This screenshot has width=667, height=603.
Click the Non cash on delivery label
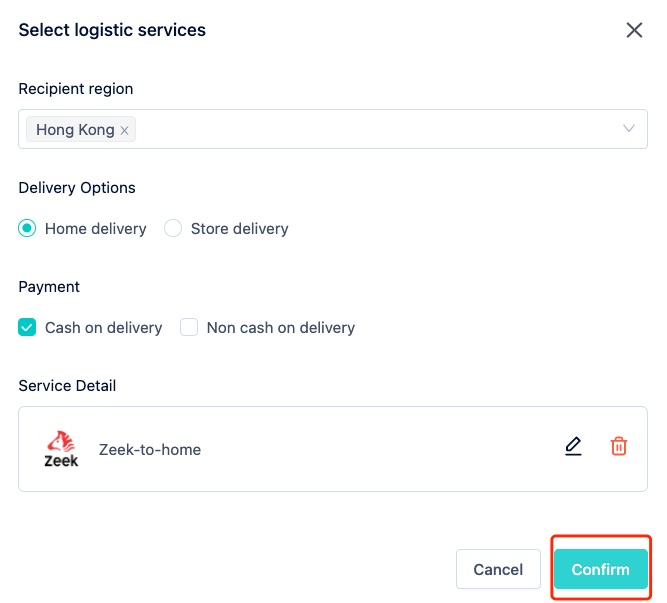pyautogui.click(x=281, y=328)
